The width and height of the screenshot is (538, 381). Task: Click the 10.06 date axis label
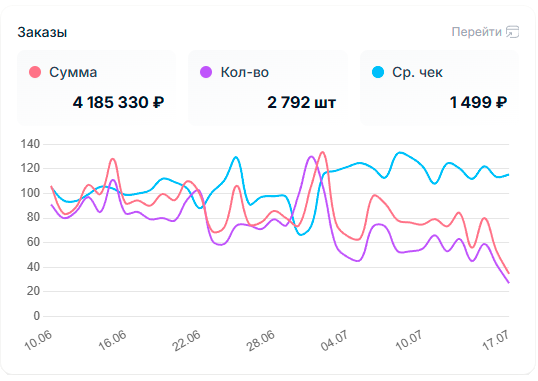(38, 340)
